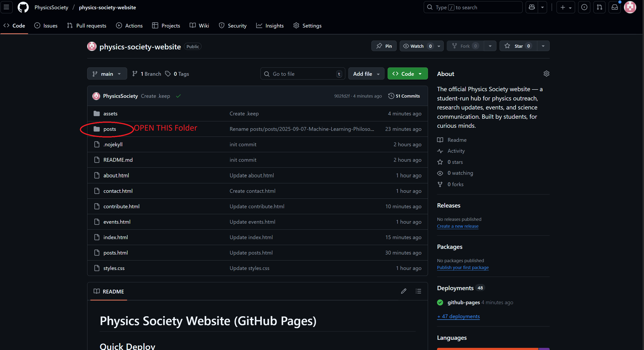Image resolution: width=644 pixels, height=350 pixels.
Task: Open notifications inbox icon
Action: tap(615, 7)
